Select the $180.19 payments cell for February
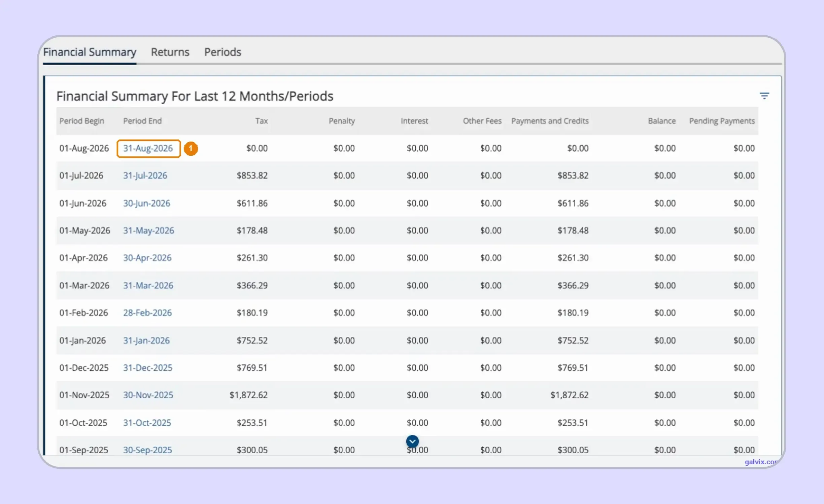 (x=573, y=313)
